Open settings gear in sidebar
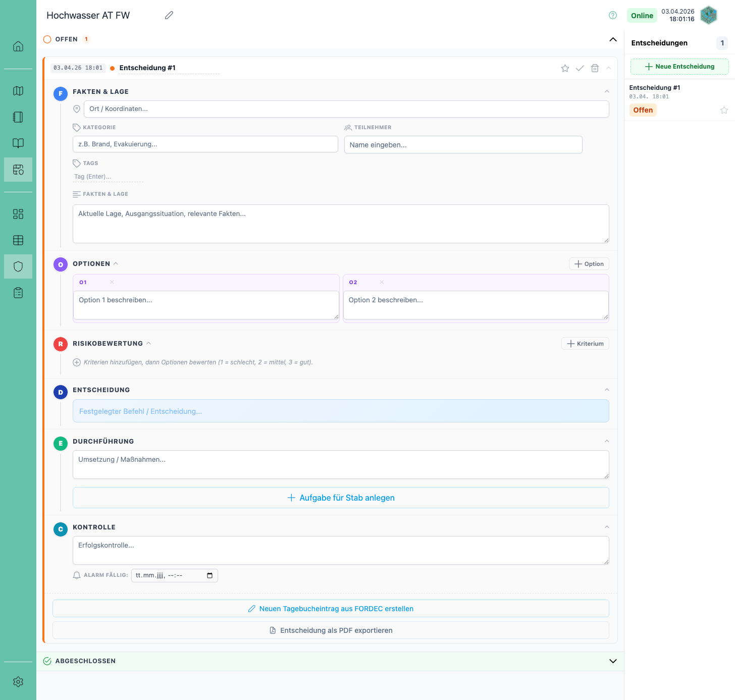The height and width of the screenshot is (700, 735). (x=18, y=682)
